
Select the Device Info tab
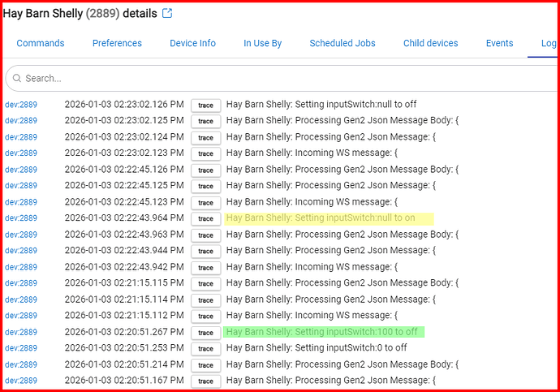(x=193, y=43)
